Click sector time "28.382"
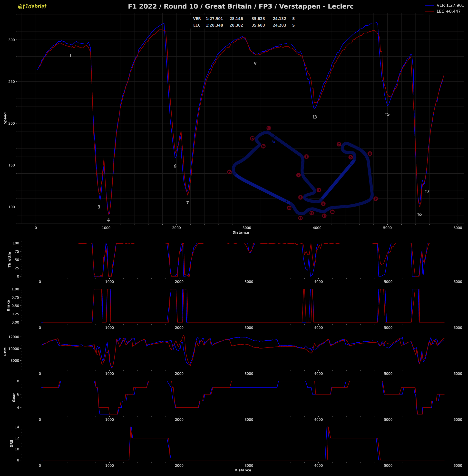Image resolution: width=468 pixels, height=476 pixels. coord(236,25)
